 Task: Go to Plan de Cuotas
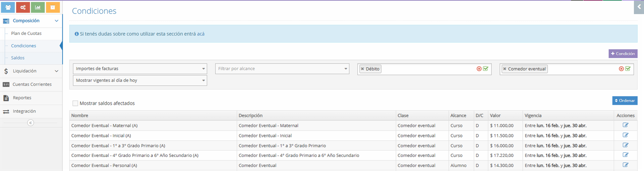[26, 33]
